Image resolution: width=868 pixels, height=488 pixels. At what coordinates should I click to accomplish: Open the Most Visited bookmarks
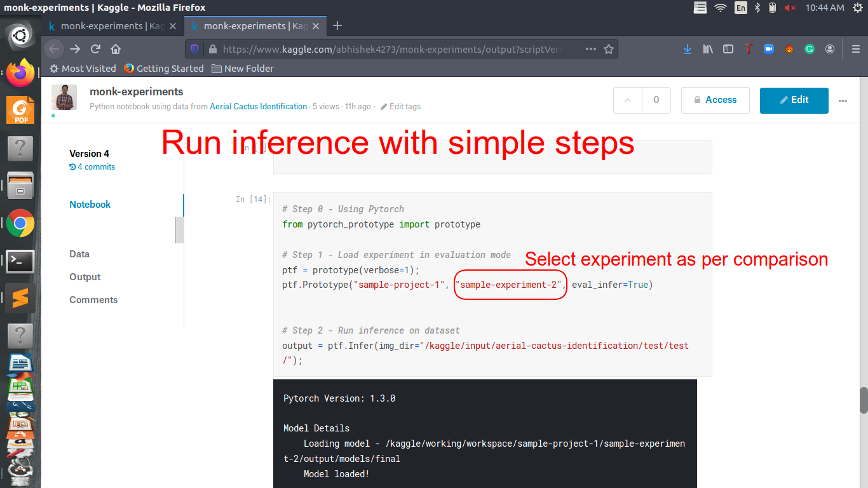83,68
